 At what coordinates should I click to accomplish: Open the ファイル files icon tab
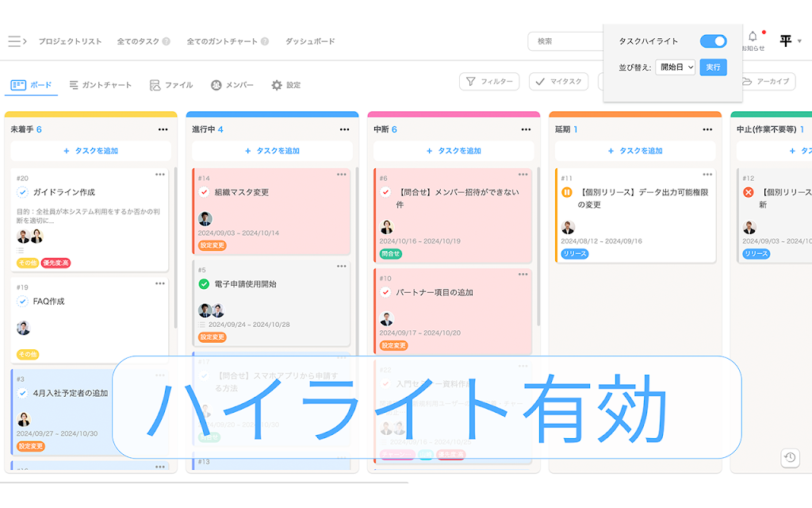[171, 85]
